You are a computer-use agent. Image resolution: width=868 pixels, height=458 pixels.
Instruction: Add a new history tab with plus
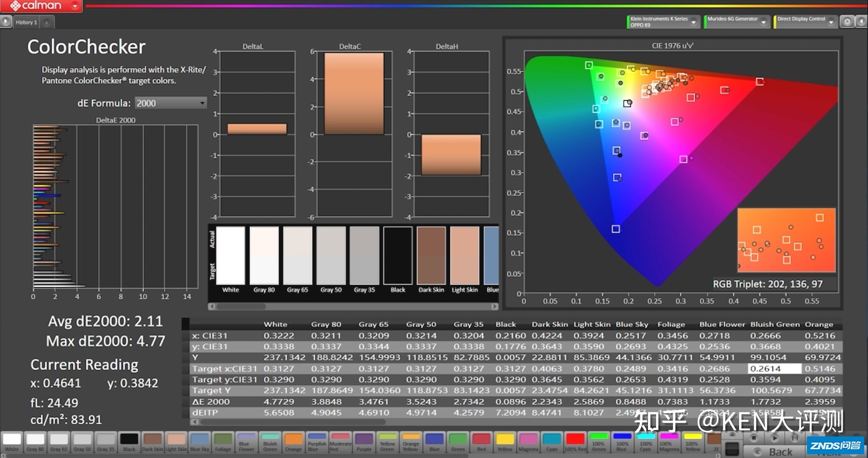[47, 22]
